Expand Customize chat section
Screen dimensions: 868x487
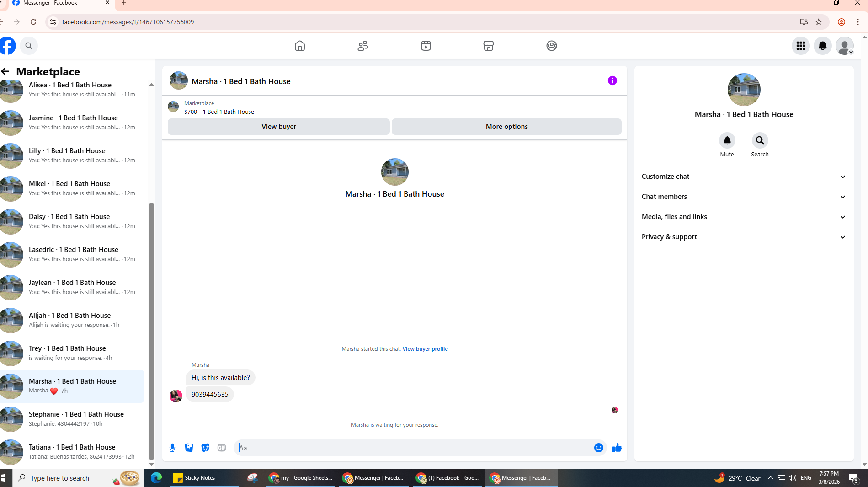pyautogui.click(x=744, y=177)
